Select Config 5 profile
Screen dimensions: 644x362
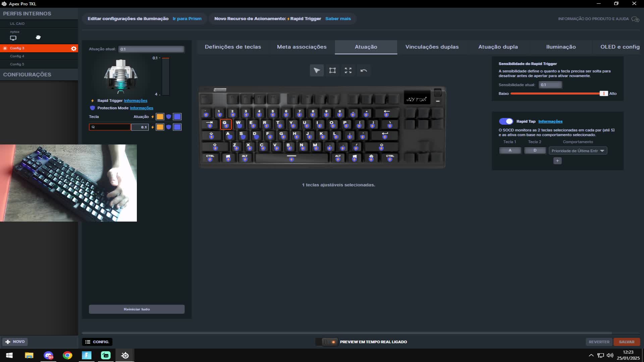point(39,64)
